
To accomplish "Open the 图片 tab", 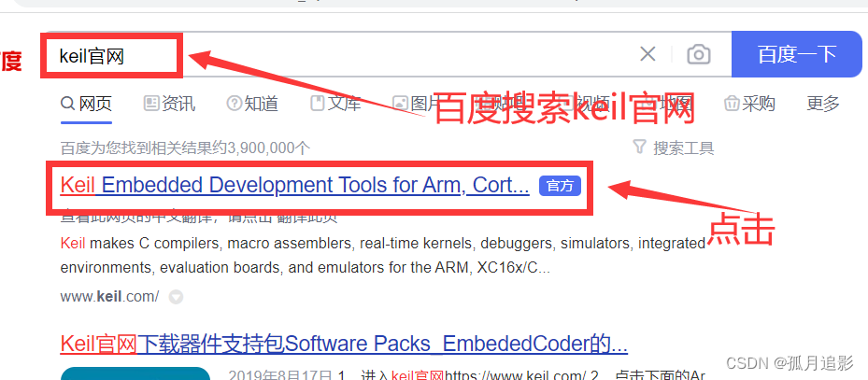I will (x=417, y=104).
